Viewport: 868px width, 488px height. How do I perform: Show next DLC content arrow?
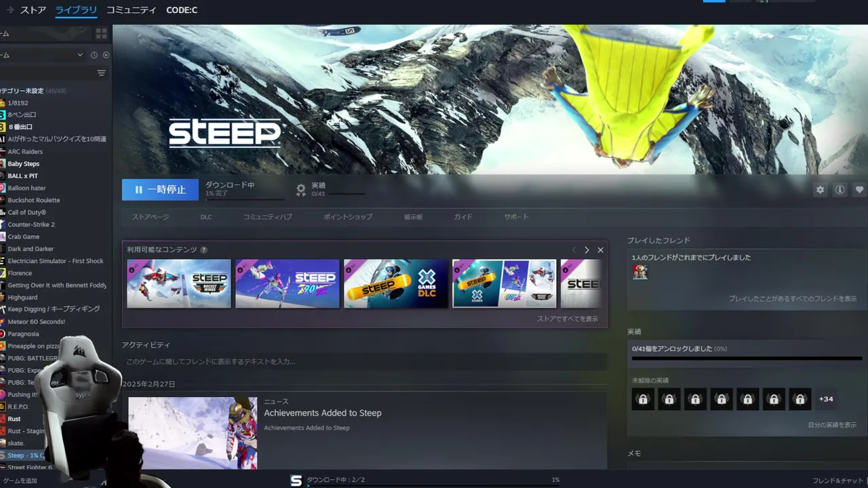click(587, 250)
